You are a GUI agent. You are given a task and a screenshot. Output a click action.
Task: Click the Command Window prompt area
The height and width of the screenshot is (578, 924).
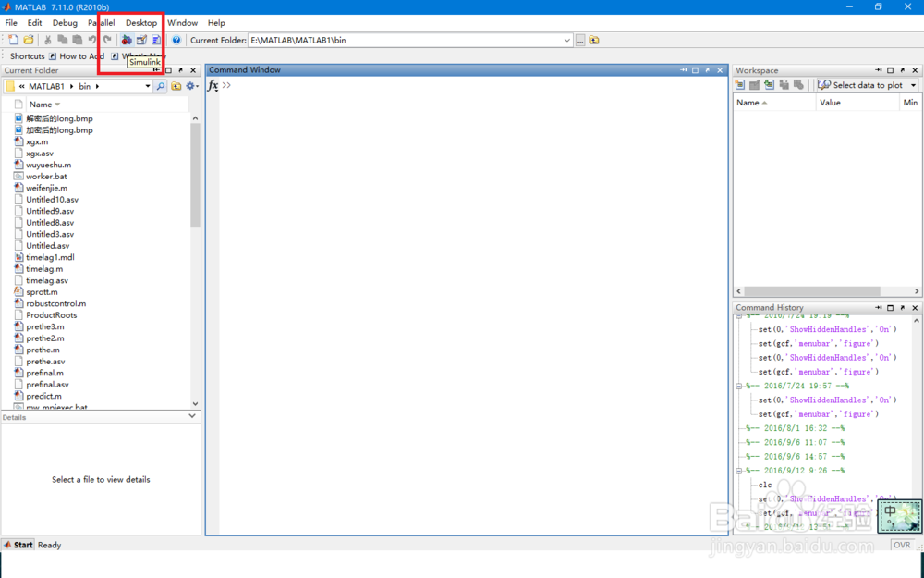[x=473, y=307]
